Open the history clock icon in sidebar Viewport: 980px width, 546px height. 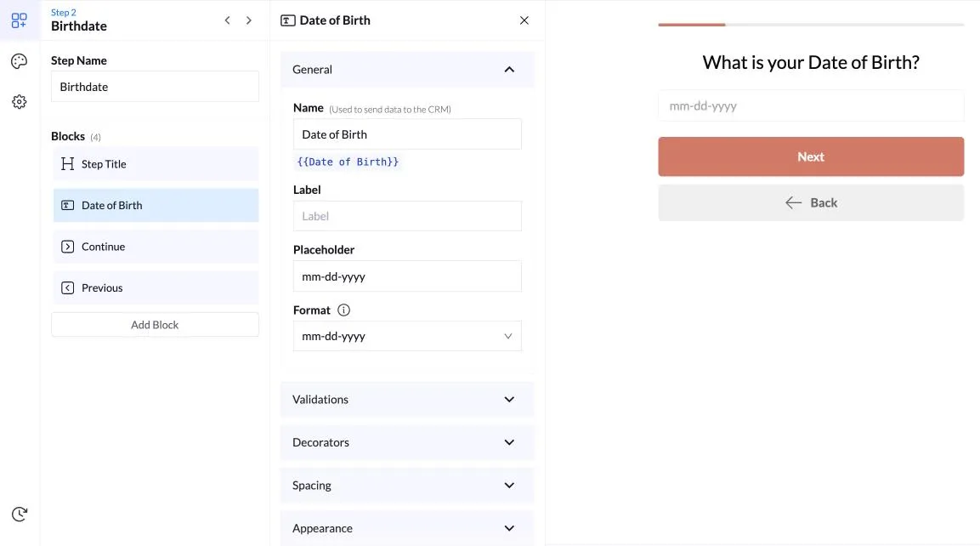pos(20,514)
